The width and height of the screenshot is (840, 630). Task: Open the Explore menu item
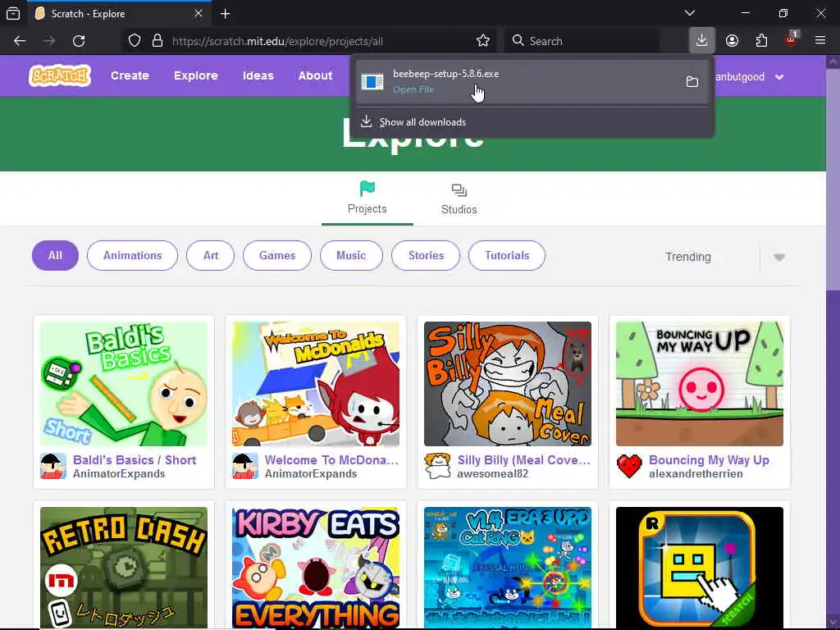195,75
